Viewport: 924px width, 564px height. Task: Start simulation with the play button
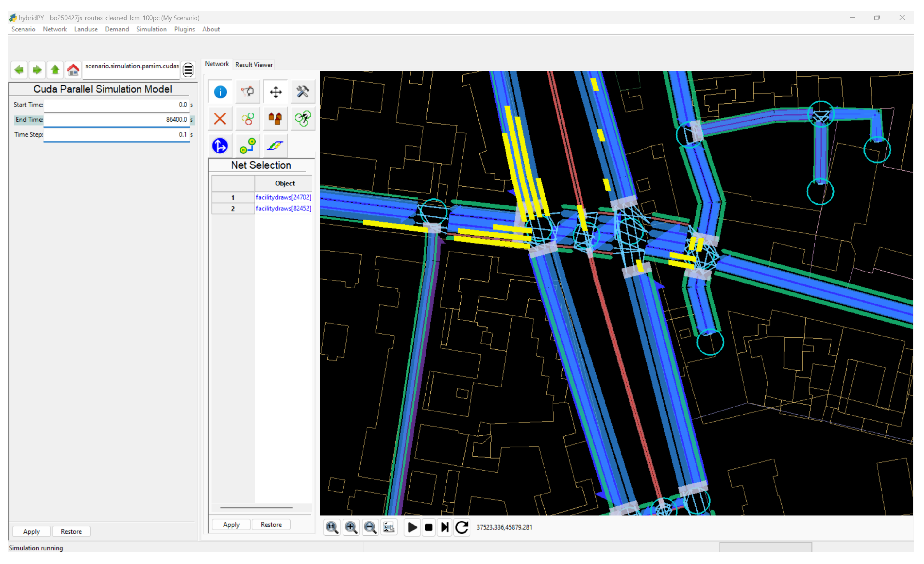pyautogui.click(x=412, y=527)
